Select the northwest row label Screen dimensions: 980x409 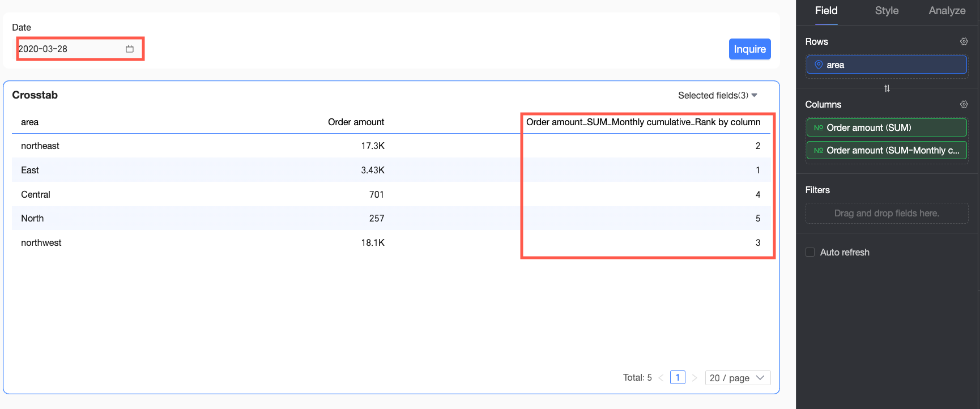(x=41, y=243)
